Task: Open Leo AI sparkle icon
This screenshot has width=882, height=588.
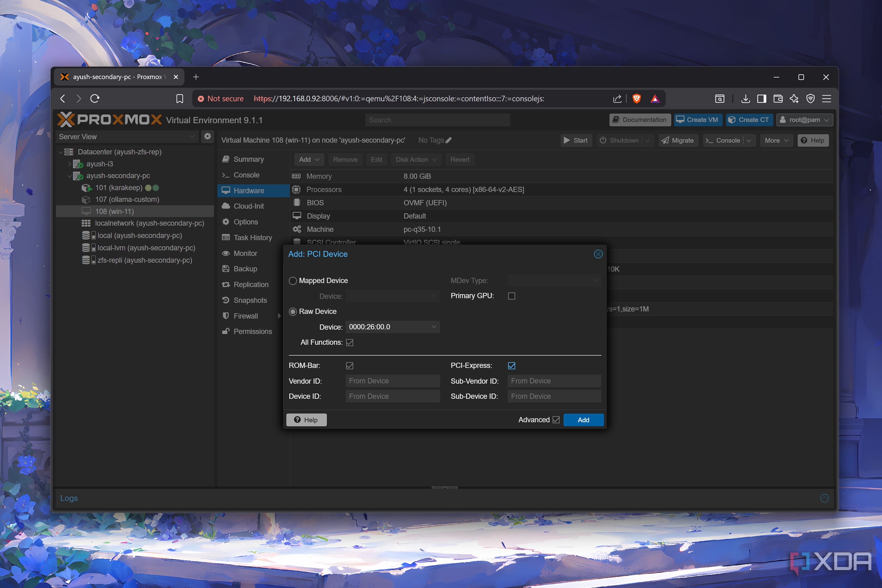Action: [x=794, y=98]
